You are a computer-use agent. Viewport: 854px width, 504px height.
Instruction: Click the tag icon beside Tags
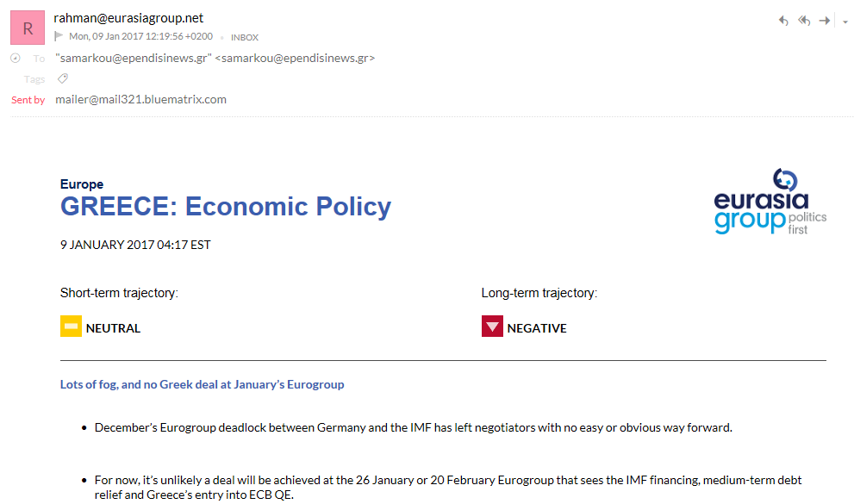(x=63, y=79)
